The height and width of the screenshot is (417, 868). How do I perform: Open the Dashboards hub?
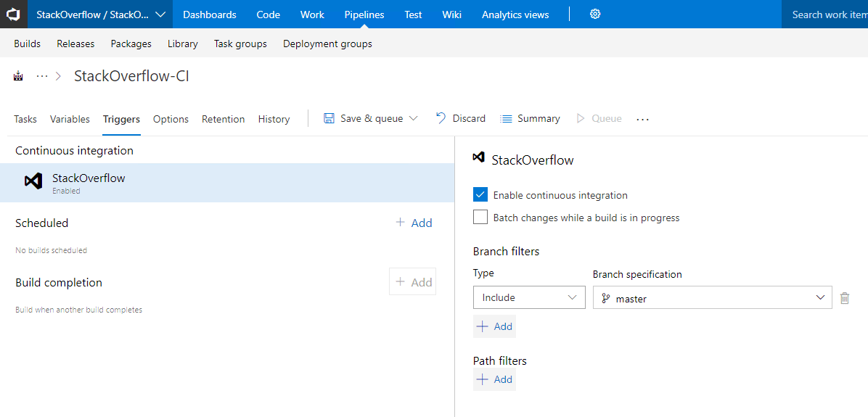(x=210, y=15)
